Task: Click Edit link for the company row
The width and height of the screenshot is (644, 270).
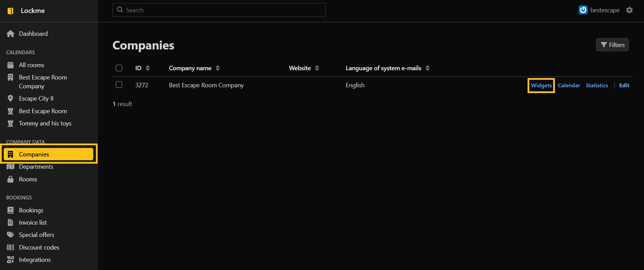Action: [624, 86]
